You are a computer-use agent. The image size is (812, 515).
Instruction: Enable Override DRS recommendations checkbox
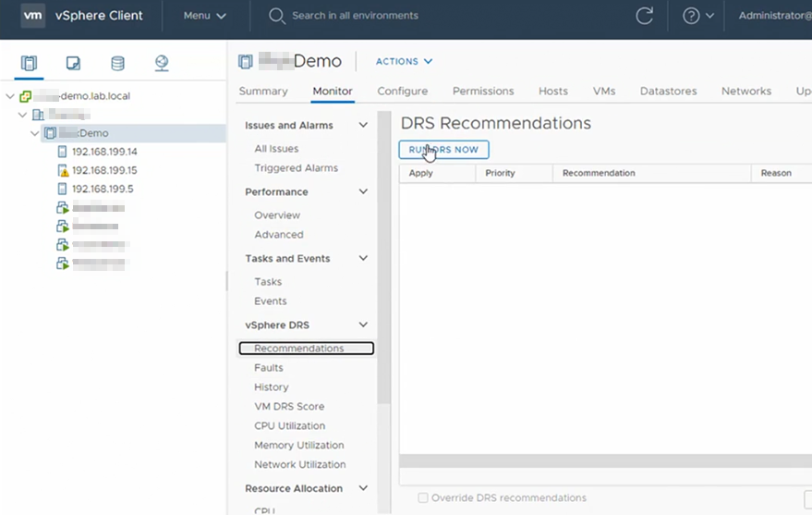tap(423, 498)
